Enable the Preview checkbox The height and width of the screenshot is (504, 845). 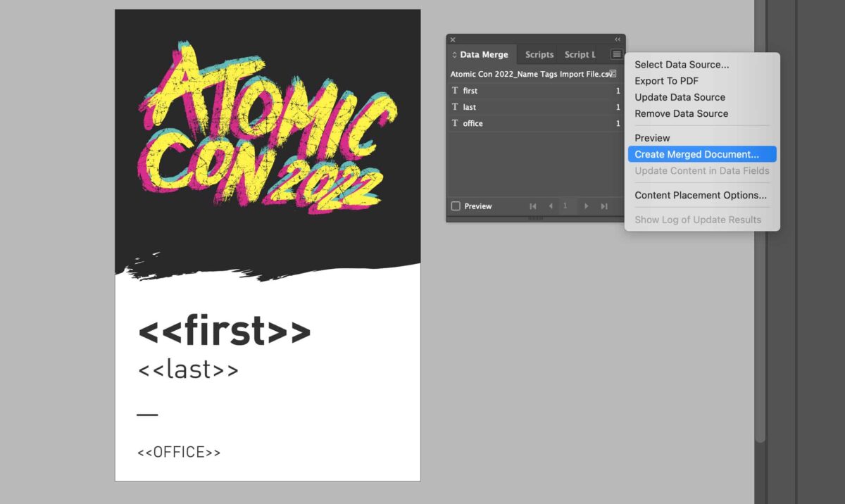click(x=457, y=206)
